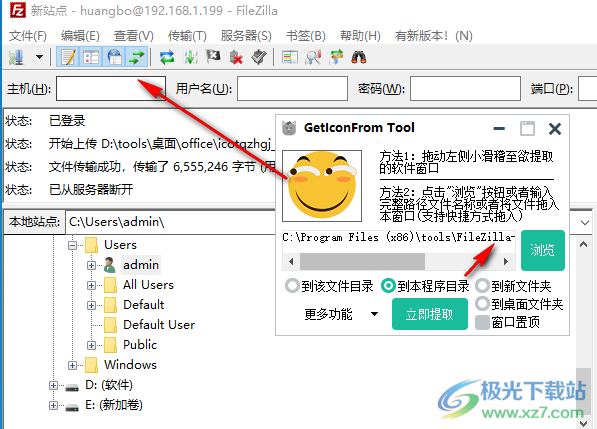This screenshot has height=429, width=597.
Task: Toggle synchronized browsing icon
Action: (x=336, y=57)
